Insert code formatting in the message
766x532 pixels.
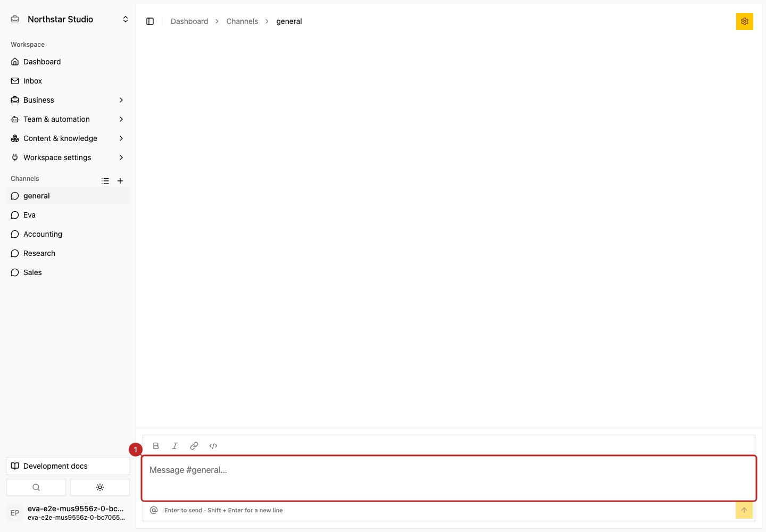click(x=213, y=446)
